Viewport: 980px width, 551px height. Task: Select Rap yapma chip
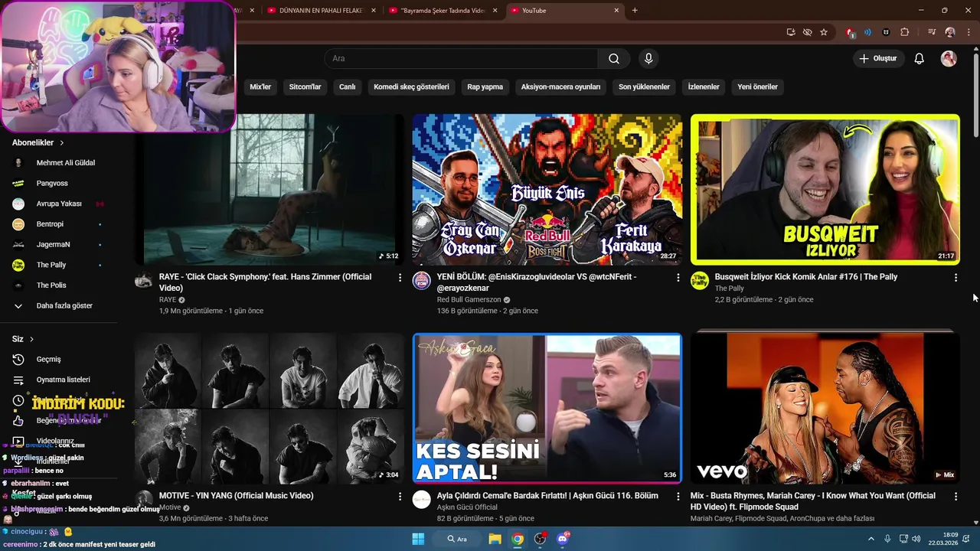pyautogui.click(x=485, y=87)
